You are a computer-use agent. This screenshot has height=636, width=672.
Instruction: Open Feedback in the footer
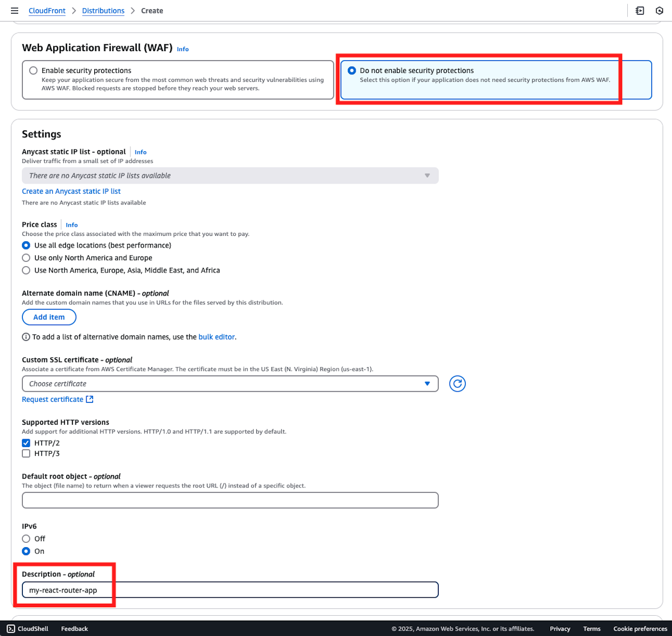pyautogui.click(x=75, y=629)
